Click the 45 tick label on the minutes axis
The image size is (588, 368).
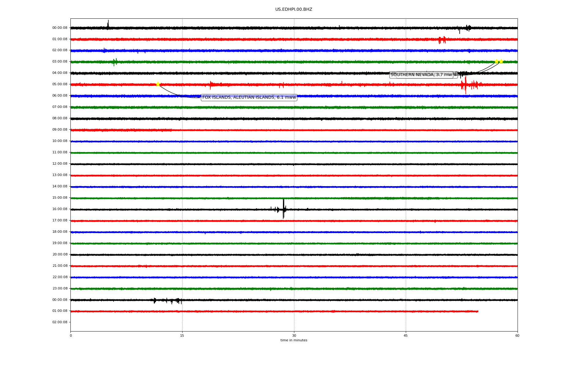pyautogui.click(x=406, y=335)
